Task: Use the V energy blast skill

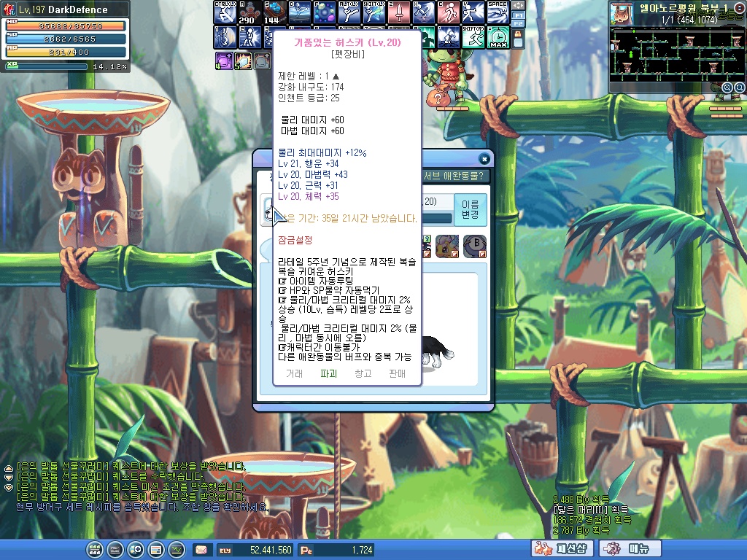Action: 473,12
